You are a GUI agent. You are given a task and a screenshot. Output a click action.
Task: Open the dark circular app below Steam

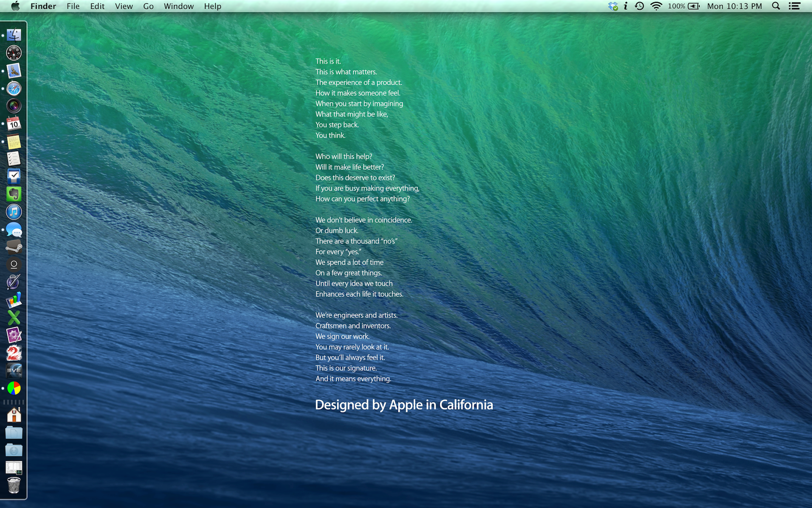pos(14,265)
